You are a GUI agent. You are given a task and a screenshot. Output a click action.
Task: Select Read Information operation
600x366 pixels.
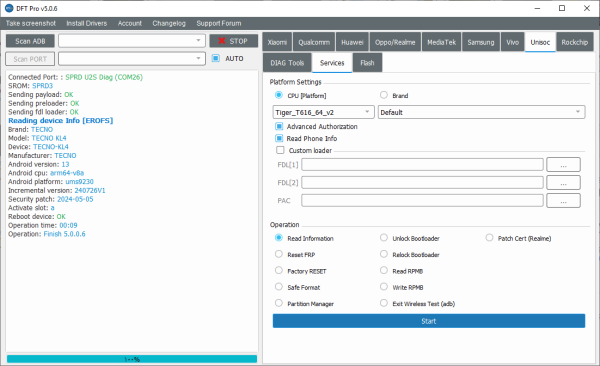click(x=279, y=238)
